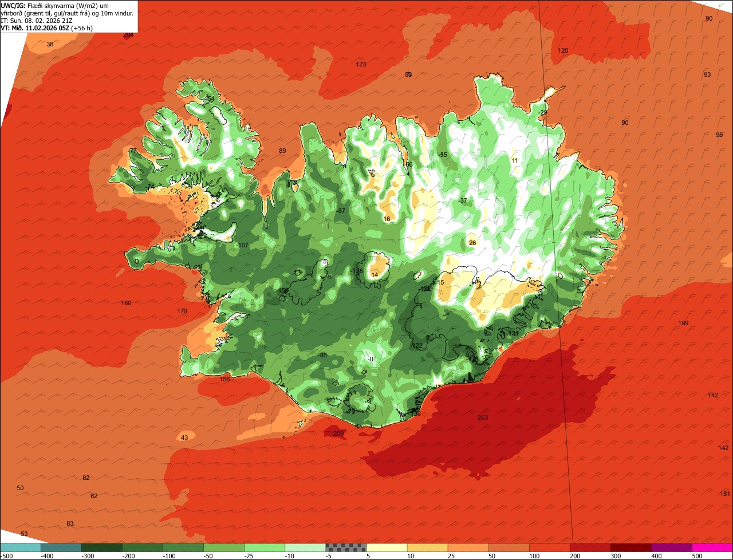The width and height of the screenshot is (733, 560).
Task: Click the 'IT: Sun. 08. 02. 2026 21Z' line
Action: click(x=37, y=20)
